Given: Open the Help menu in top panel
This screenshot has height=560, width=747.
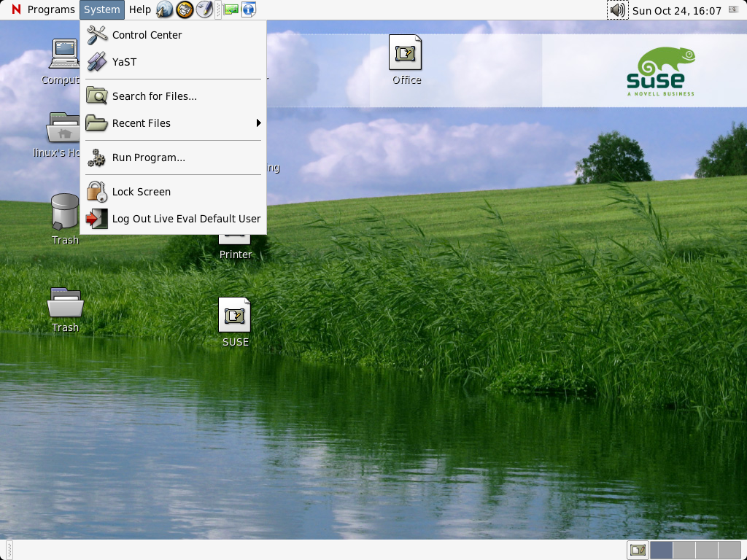Looking at the screenshot, I should coord(139,9).
